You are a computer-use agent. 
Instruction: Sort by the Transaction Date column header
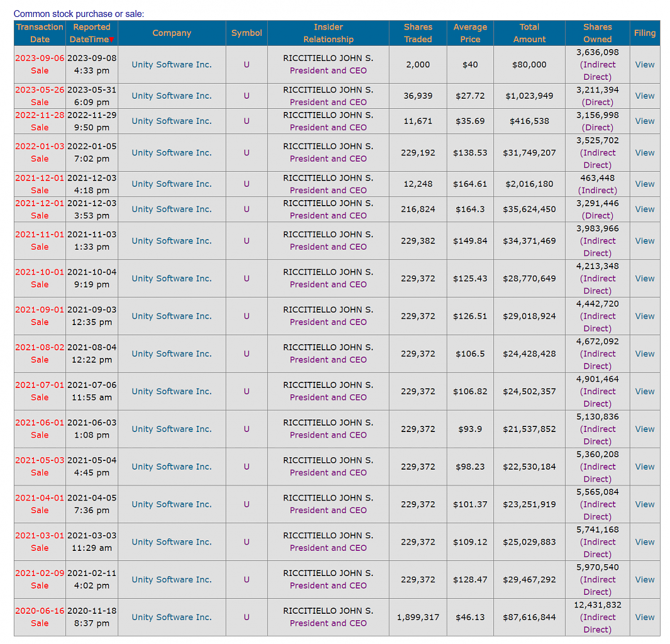pos(40,33)
